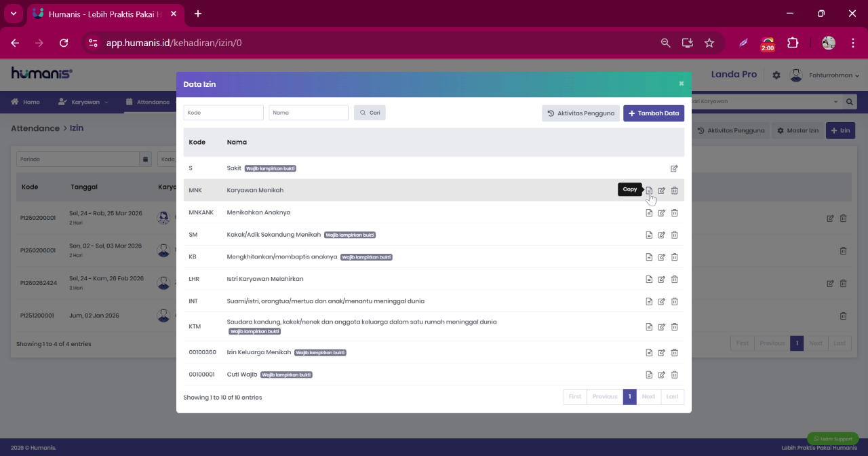
Task: Go to the Home menu
Action: (25, 102)
